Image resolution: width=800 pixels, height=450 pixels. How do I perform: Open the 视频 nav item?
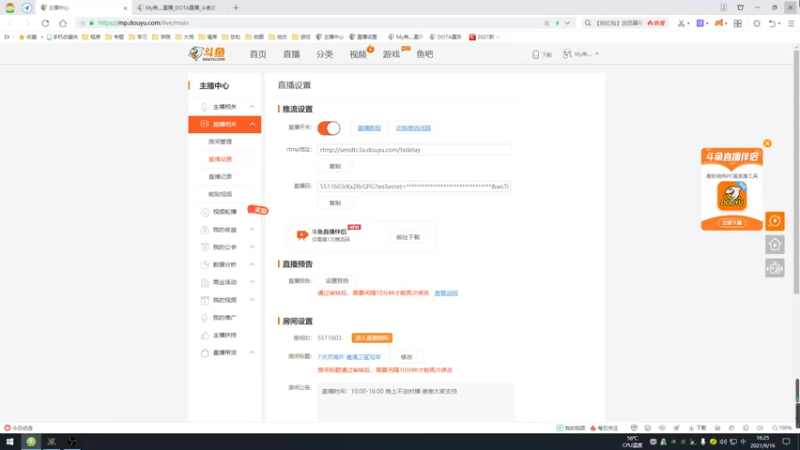coord(358,54)
